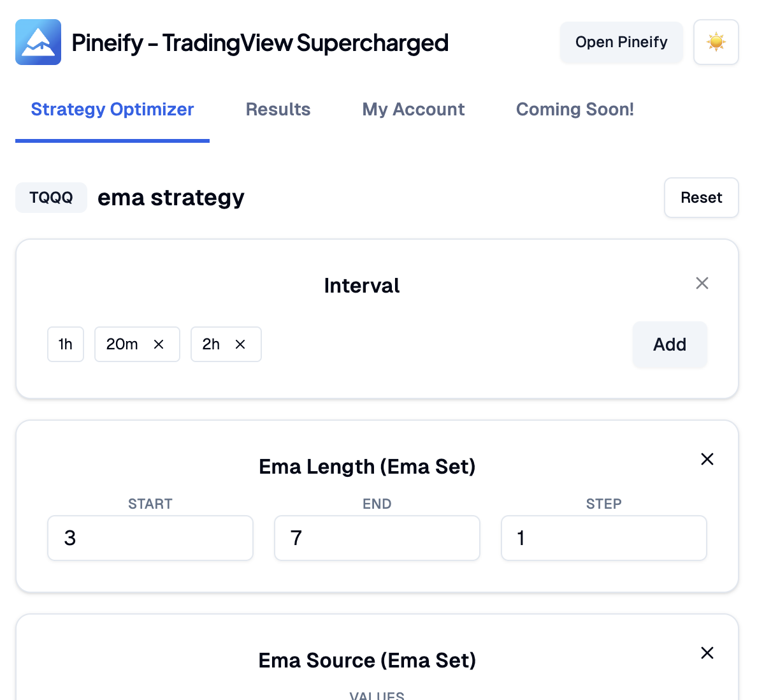Screen dimensions: 757x700
Task: Click the Pineify logo icon
Action: (38, 42)
